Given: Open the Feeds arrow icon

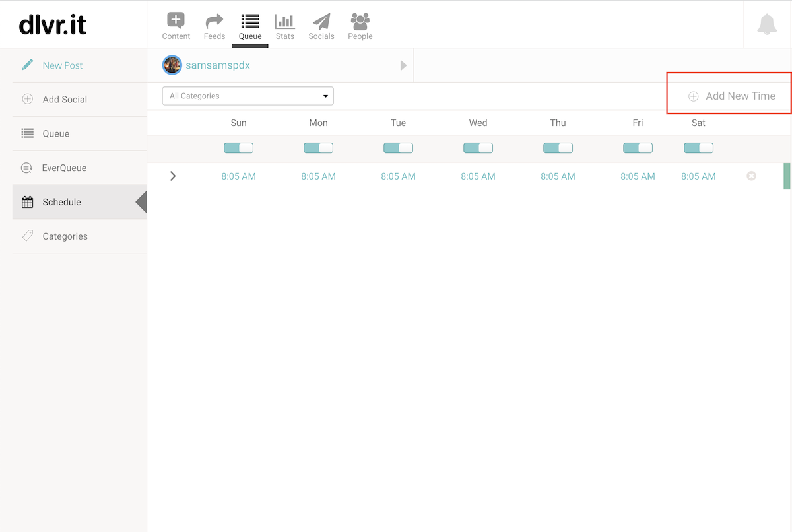Looking at the screenshot, I should (214, 21).
